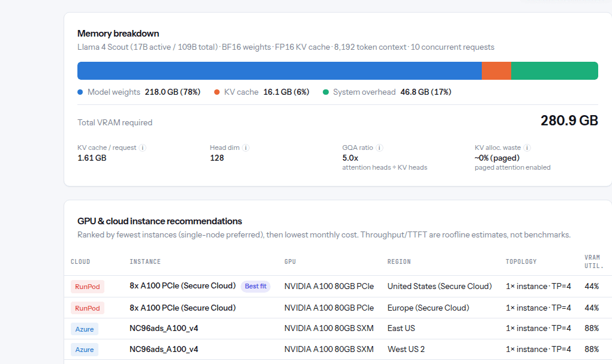612x364 pixels.
Task: Click NVIDIA A100 80GB PCIe in United States row
Action: pyautogui.click(x=329, y=287)
